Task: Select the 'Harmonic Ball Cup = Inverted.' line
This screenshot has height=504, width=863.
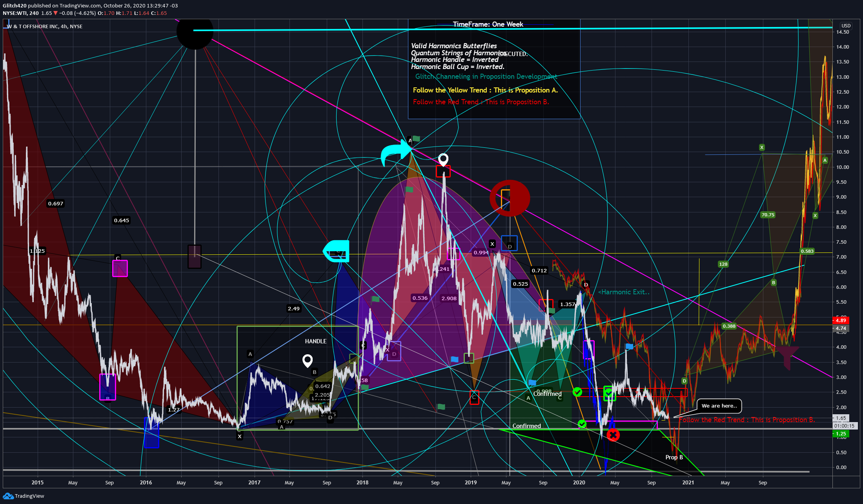Action: pyautogui.click(x=458, y=67)
